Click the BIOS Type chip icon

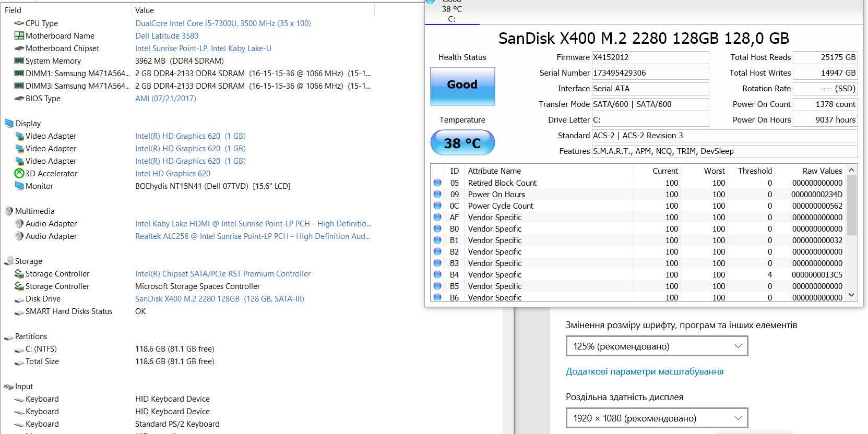[19, 99]
